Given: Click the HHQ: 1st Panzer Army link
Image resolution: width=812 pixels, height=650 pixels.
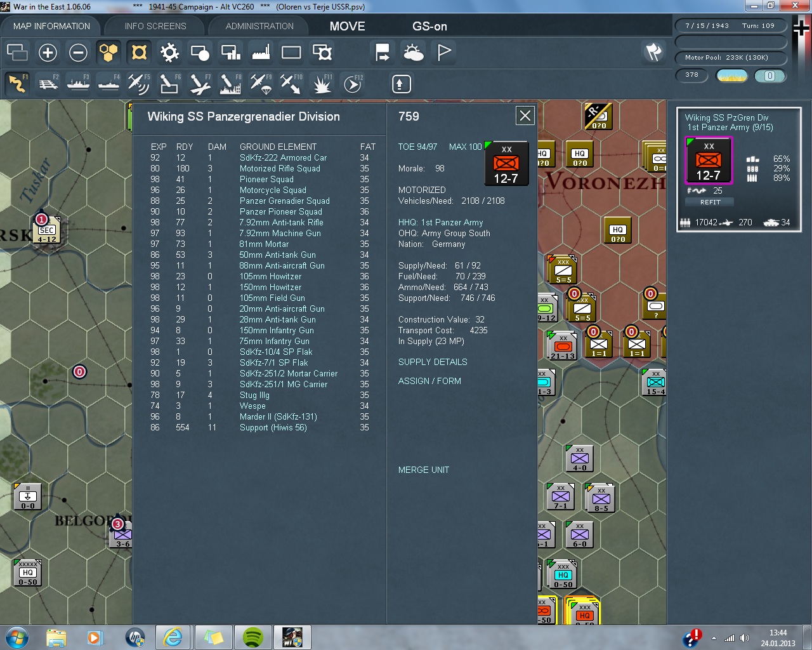Looking at the screenshot, I should pyautogui.click(x=441, y=222).
